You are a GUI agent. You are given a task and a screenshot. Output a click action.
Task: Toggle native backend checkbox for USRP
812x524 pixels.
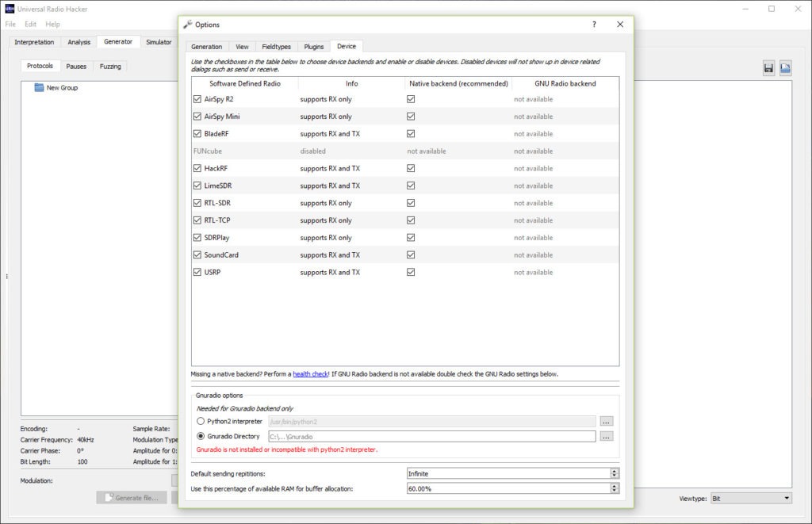411,272
